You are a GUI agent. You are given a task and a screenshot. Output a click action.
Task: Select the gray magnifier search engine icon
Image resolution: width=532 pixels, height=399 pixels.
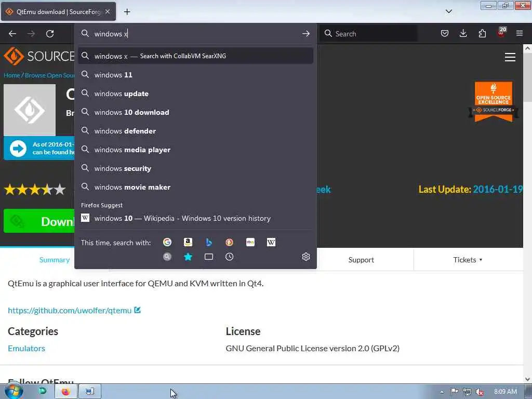(167, 257)
